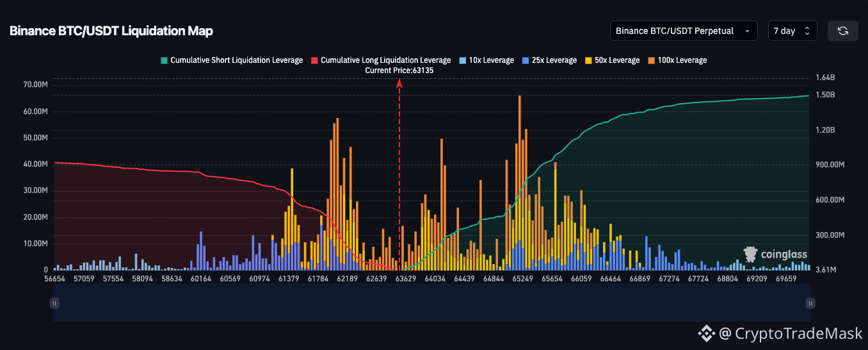Image resolution: width=868 pixels, height=350 pixels.
Task: Click the 69659 x-axis price label
Action: tap(786, 279)
